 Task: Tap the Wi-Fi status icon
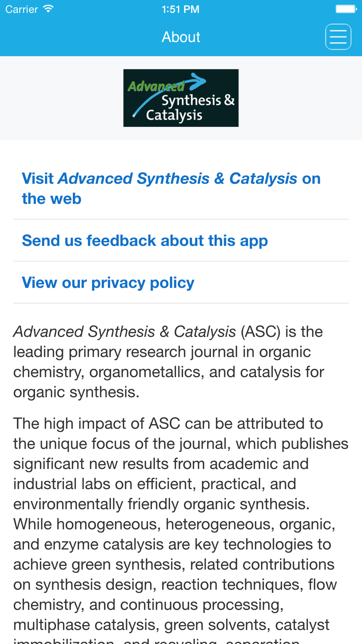tap(48, 9)
